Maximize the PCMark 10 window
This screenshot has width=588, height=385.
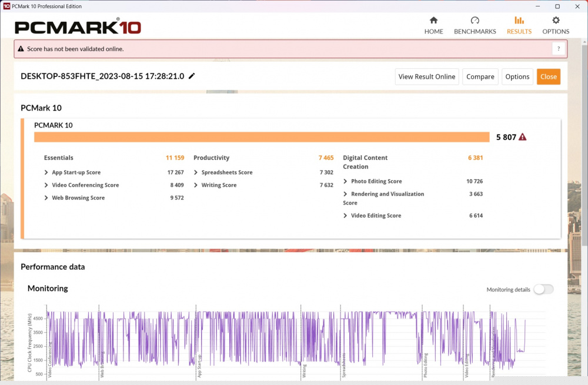pos(557,6)
